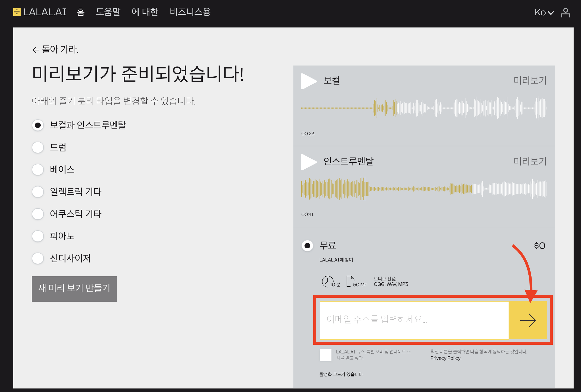The height and width of the screenshot is (392, 581).
Task: Open the user account profile icon
Action: pyautogui.click(x=565, y=12)
